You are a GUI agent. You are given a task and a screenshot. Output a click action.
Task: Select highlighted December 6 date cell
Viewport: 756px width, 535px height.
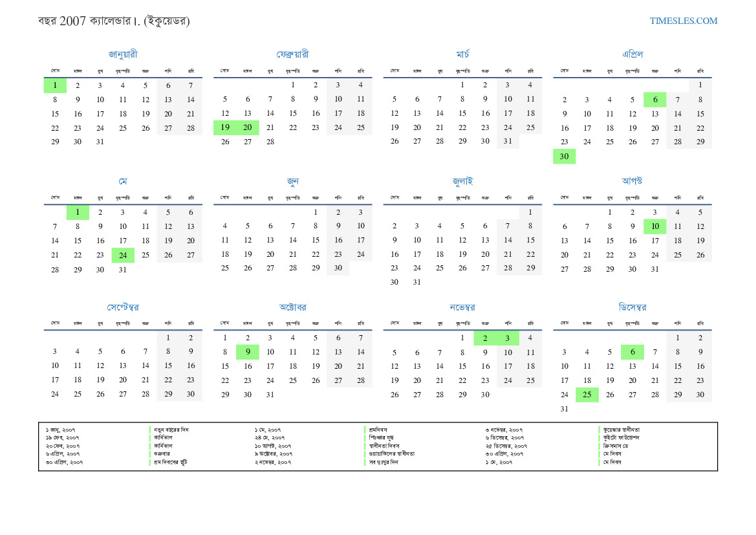632,352
